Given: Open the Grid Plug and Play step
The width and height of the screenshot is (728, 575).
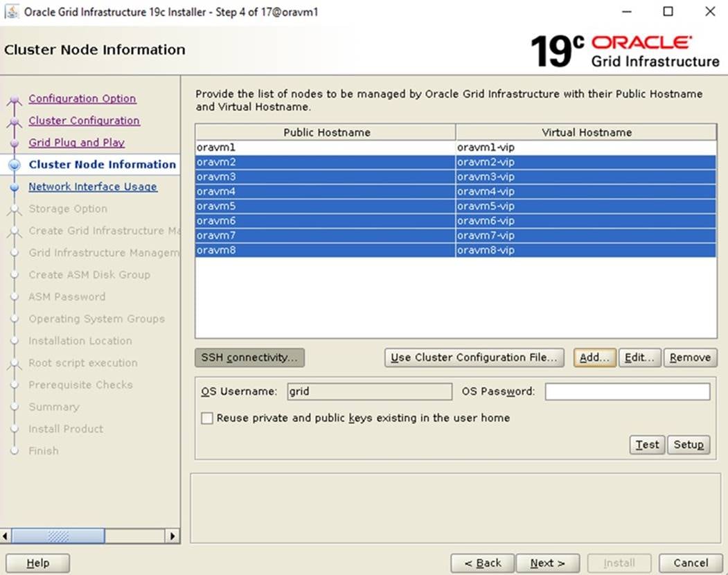Looking at the screenshot, I should click(77, 143).
